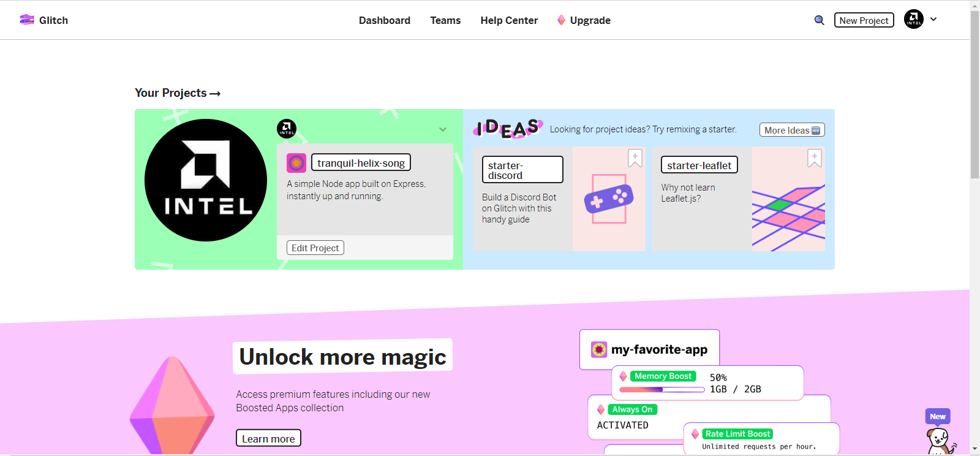The height and width of the screenshot is (456, 980).
Task: Open the search magnifier icon
Action: 819,20
